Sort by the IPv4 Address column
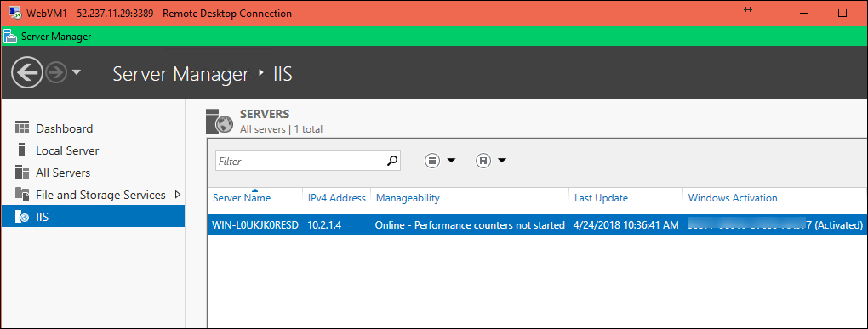The height and width of the screenshot is (329, 868). (337, 198)
